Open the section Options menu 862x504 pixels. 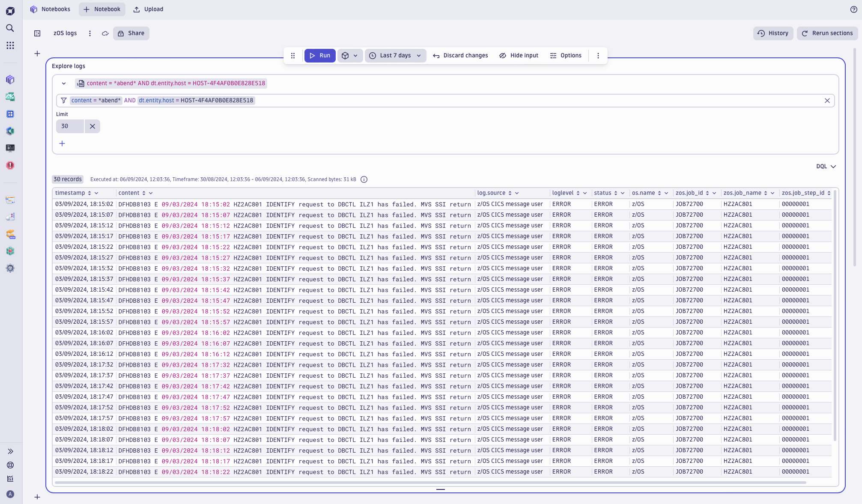565,56
